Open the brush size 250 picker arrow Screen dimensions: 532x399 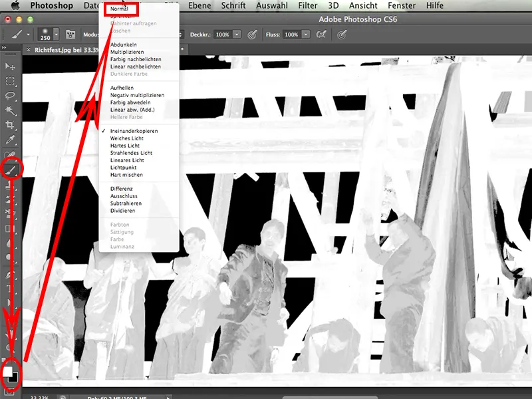[57, 35]
